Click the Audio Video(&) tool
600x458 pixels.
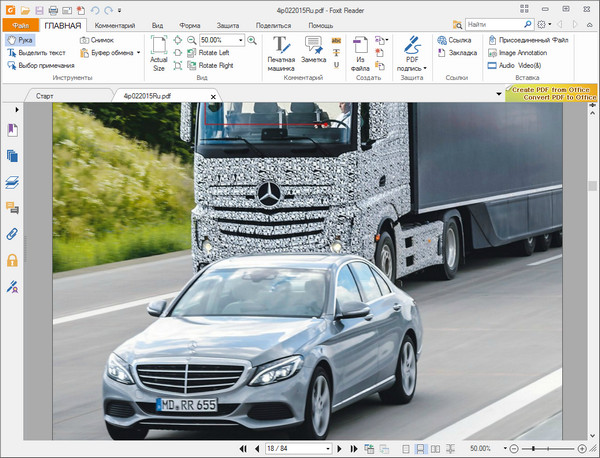point(514,65)
